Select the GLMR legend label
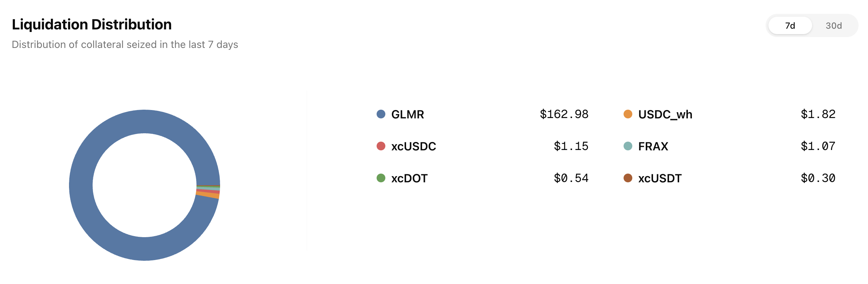 407,114
